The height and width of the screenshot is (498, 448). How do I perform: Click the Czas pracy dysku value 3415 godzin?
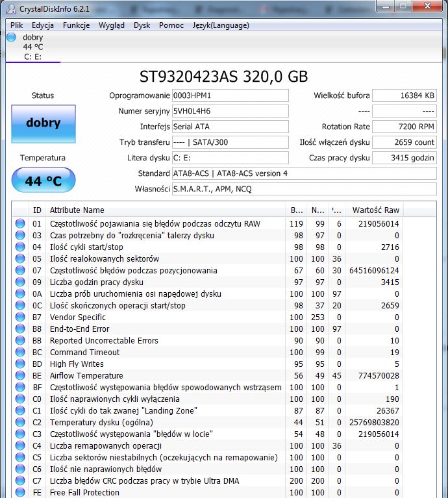coord(404,158)
